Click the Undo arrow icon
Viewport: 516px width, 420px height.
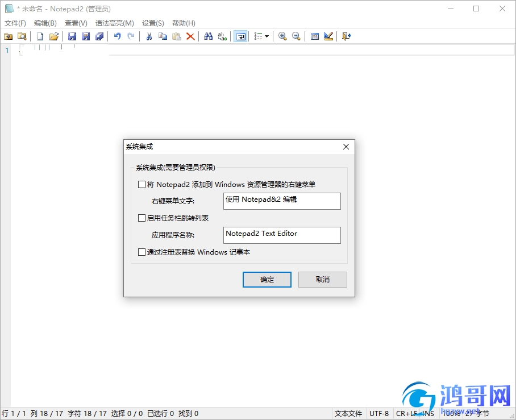coord(117,36)
